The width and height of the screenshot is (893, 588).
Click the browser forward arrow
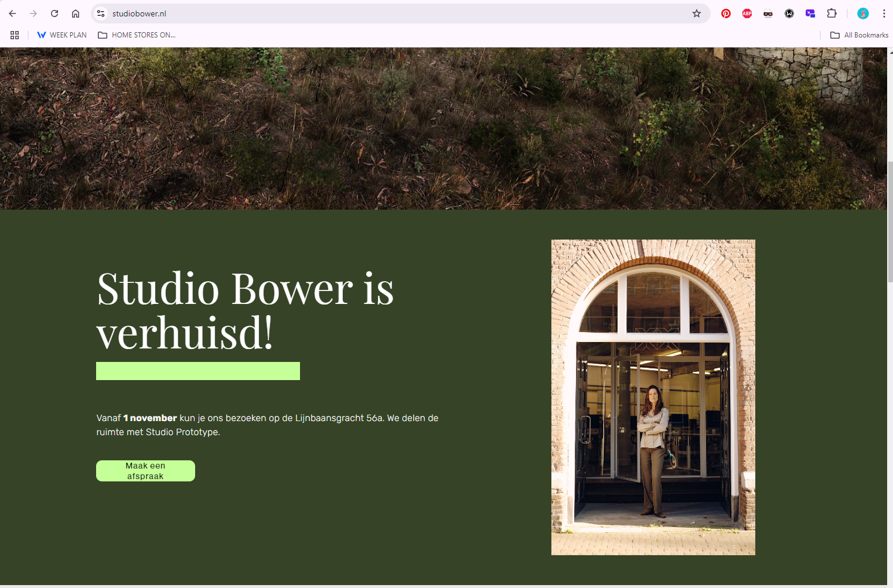(x=33, y=13)
